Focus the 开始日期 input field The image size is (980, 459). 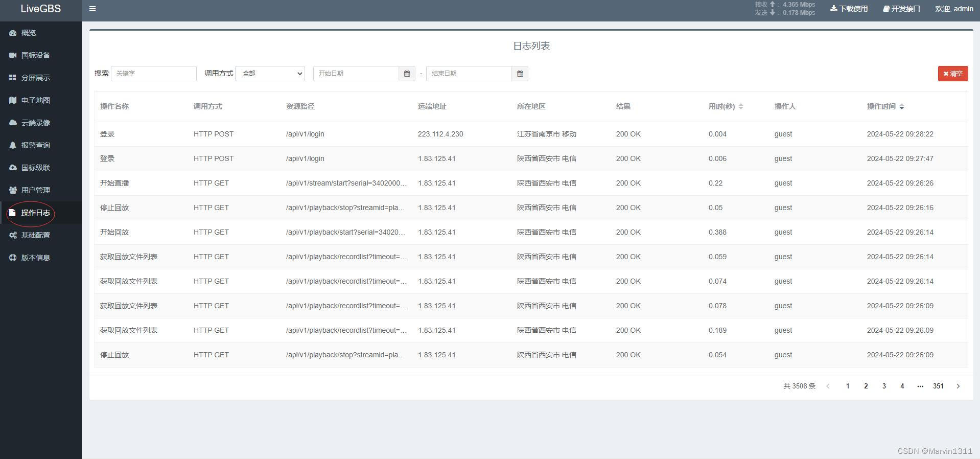tap(356, 74)
